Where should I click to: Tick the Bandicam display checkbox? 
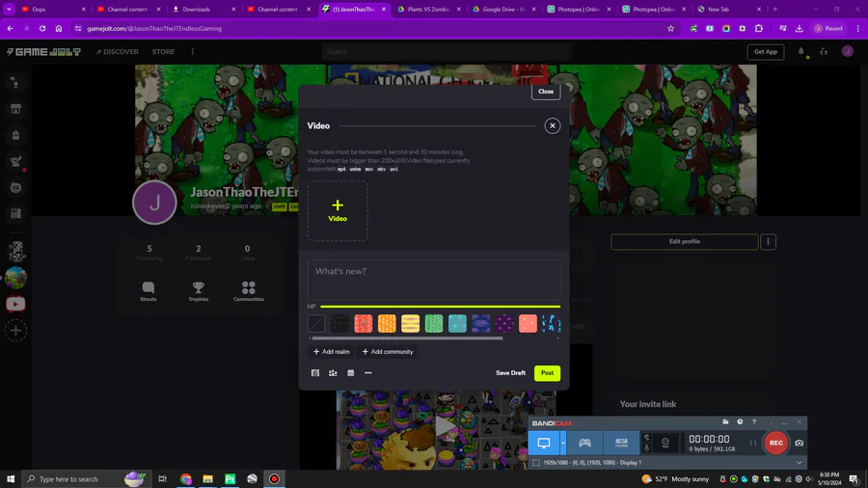pyautogui.click(x=536, y=463)
